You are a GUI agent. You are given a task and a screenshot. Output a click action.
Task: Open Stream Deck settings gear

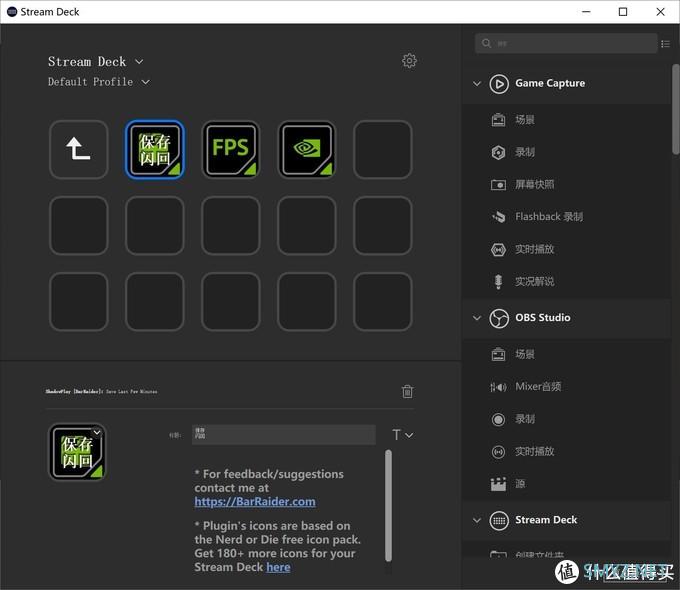coord(409,61)
